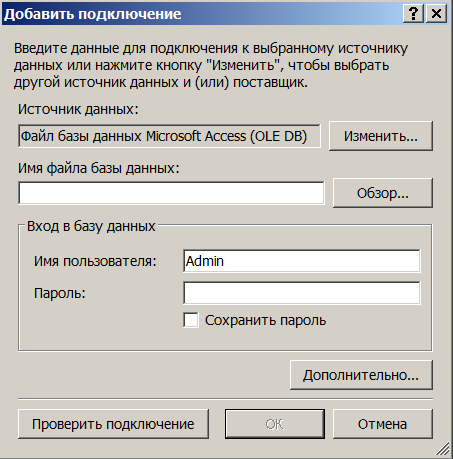
Task: Click the question mark help icon
Action: tap(413, 14)
